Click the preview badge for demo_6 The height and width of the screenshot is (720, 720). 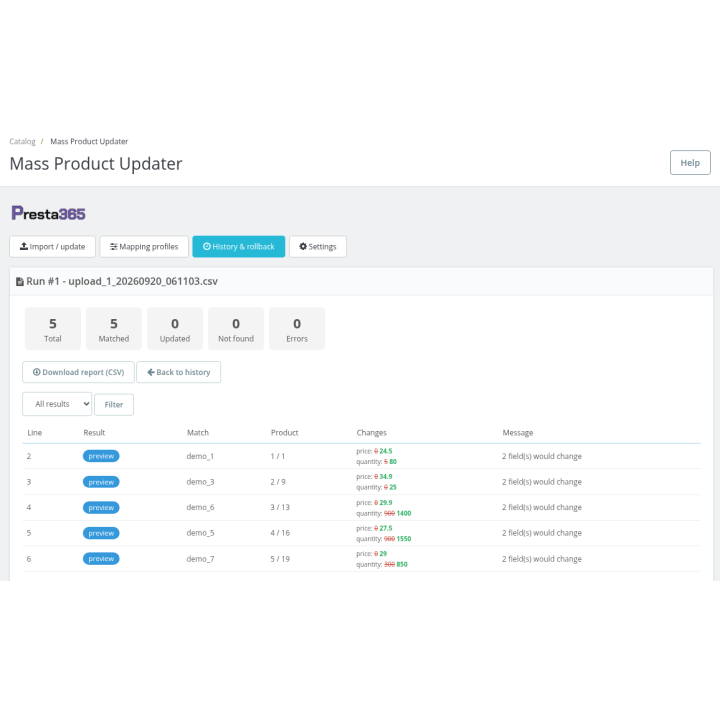click(x=101, y=507)
